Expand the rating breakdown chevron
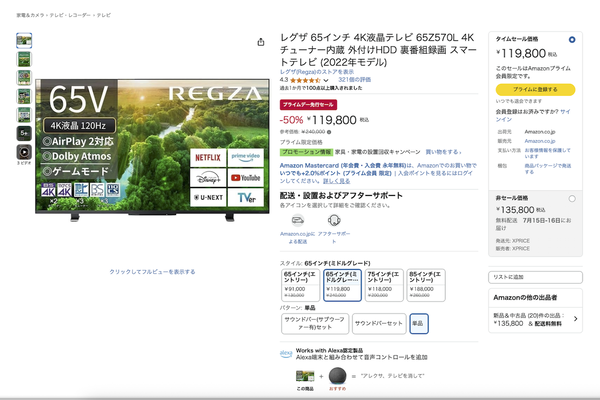The image size is (600, 400). click(326, 80)
